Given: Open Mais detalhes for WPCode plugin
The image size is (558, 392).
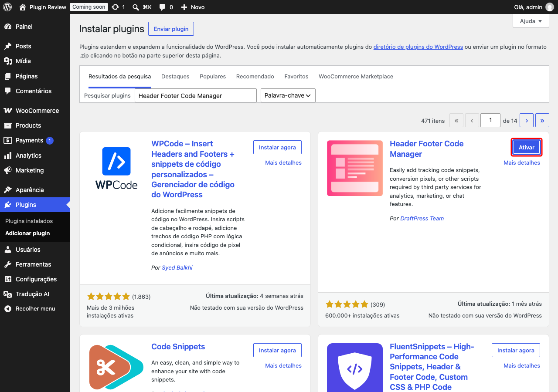Looking at the screenshot, I should click(283, 162).
